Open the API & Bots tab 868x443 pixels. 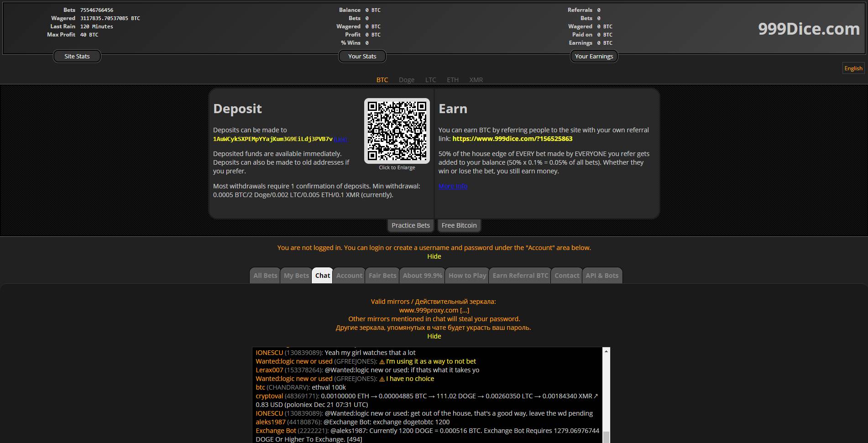tap(602, 276)
